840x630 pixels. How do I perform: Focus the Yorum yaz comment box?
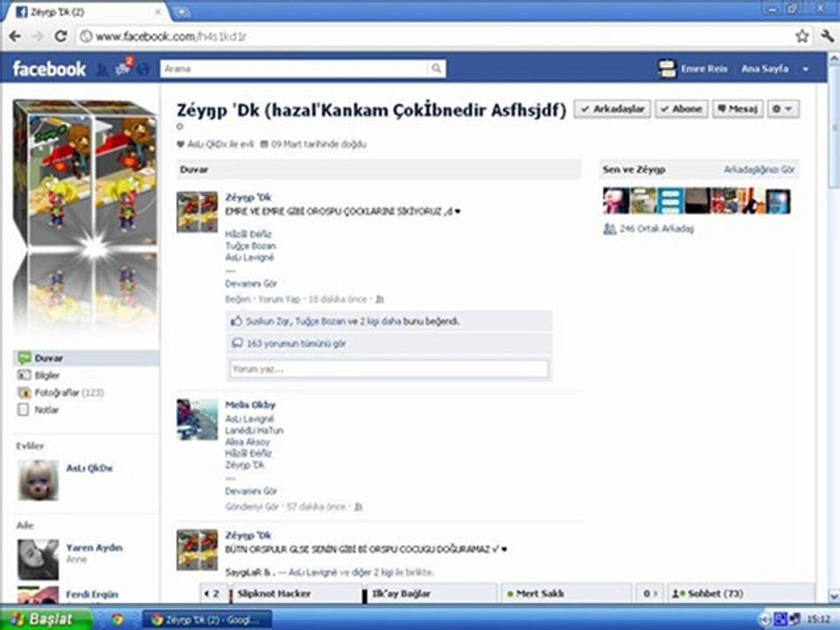(x=388, y=369)
